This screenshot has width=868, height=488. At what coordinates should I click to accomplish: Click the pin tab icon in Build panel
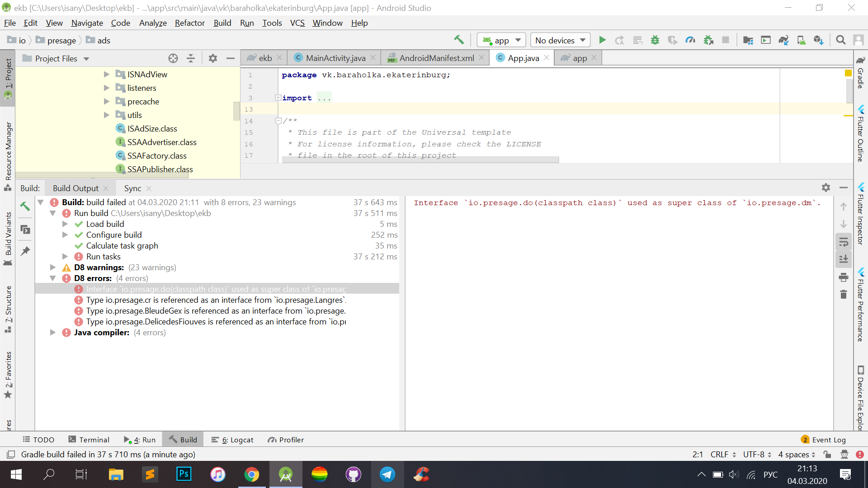25,251
